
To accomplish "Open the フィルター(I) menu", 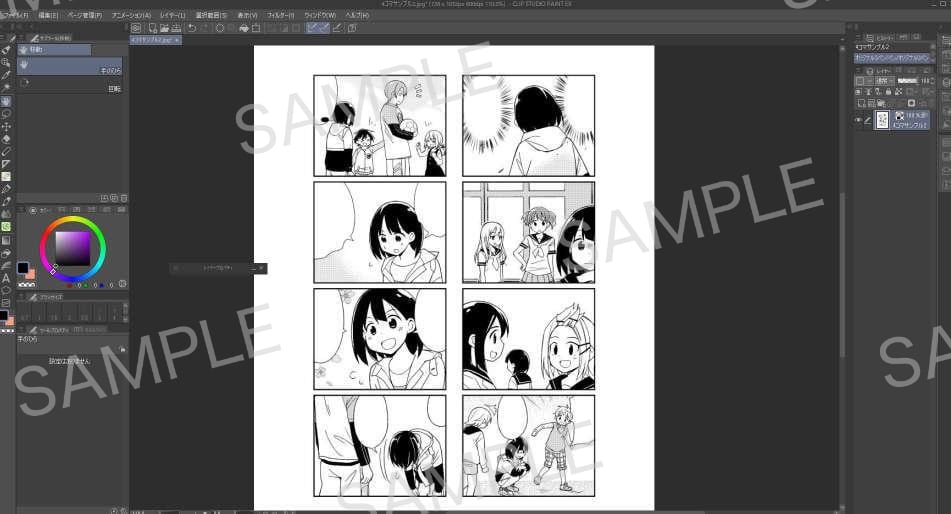I will point(280,15).
